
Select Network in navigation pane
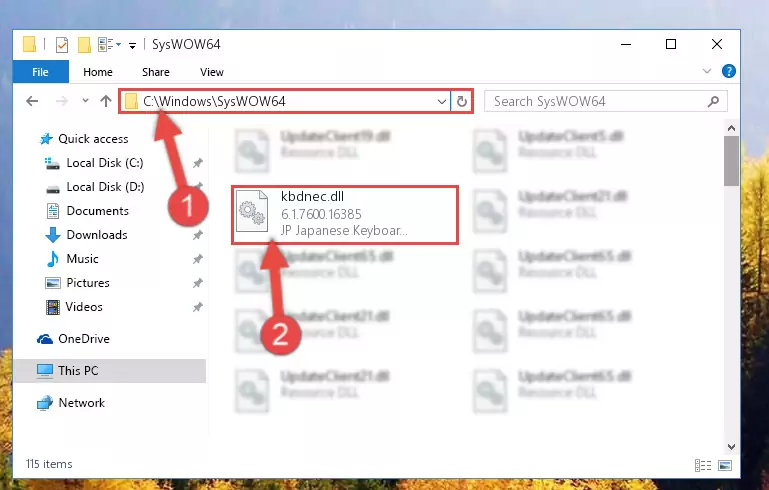[x=82, y=403]
